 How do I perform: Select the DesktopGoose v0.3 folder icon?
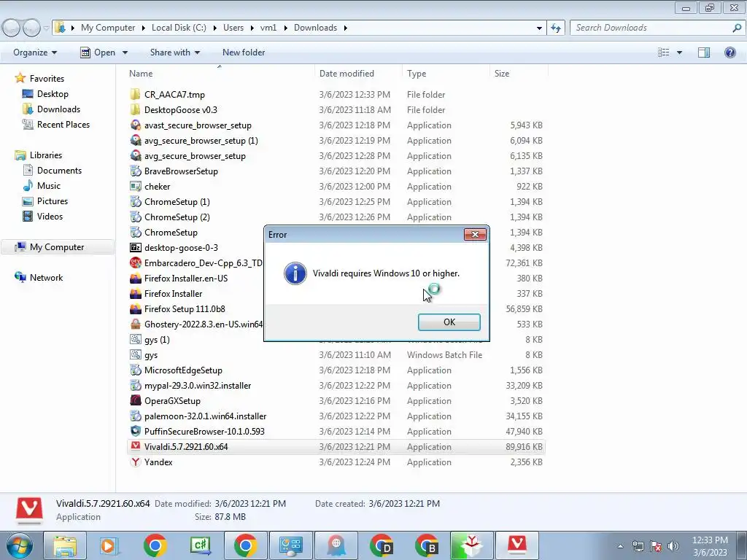pyautogui.click(x=136, y=109)
